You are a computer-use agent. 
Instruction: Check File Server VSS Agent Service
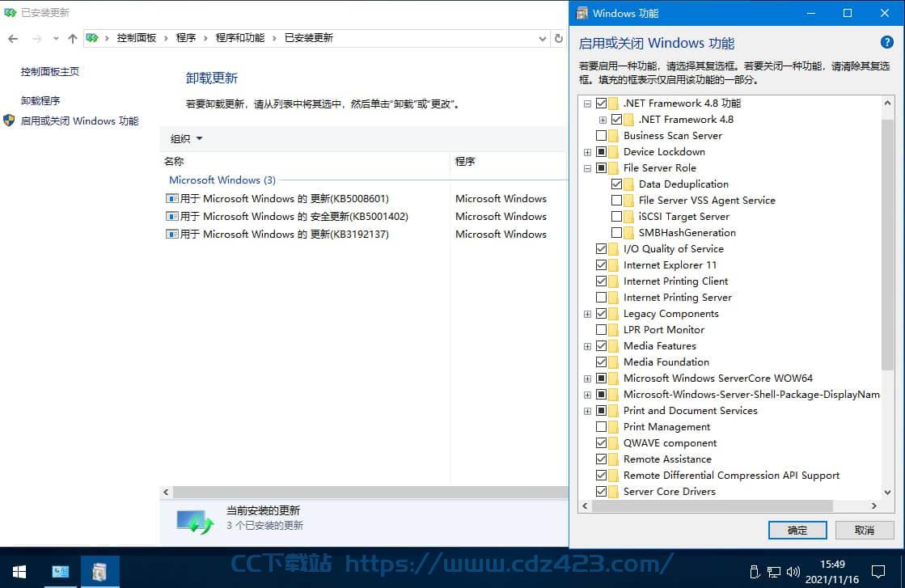[616, 201]
